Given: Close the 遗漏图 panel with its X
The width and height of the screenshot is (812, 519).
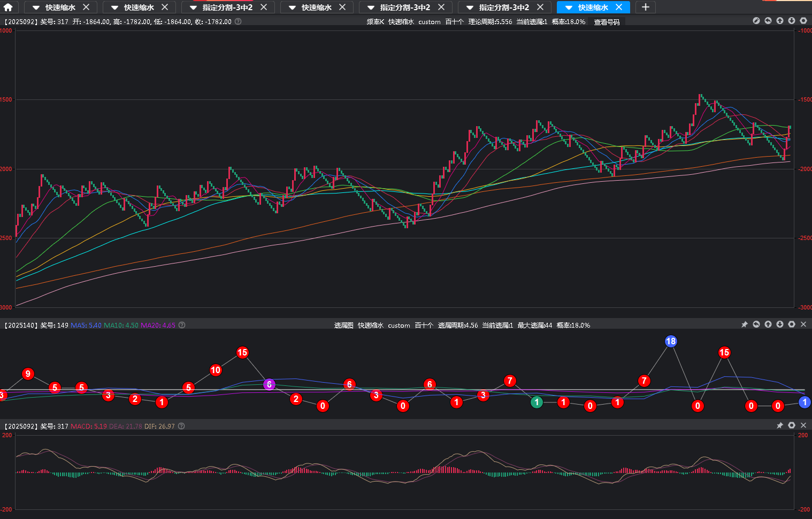Looking at the screenshot, I should click(803, 324).
